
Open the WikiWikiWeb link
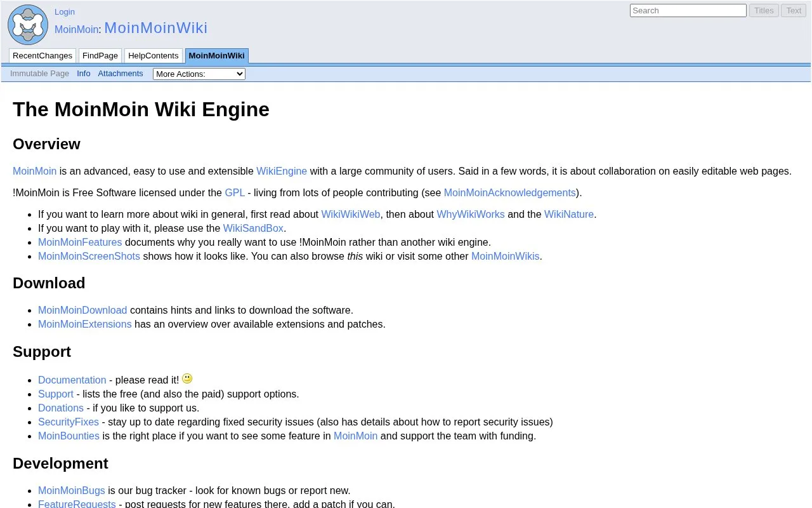click(351, 214)
